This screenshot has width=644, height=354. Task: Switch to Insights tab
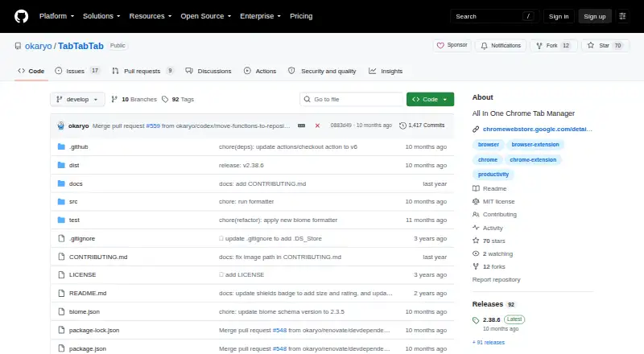point(386,71)
